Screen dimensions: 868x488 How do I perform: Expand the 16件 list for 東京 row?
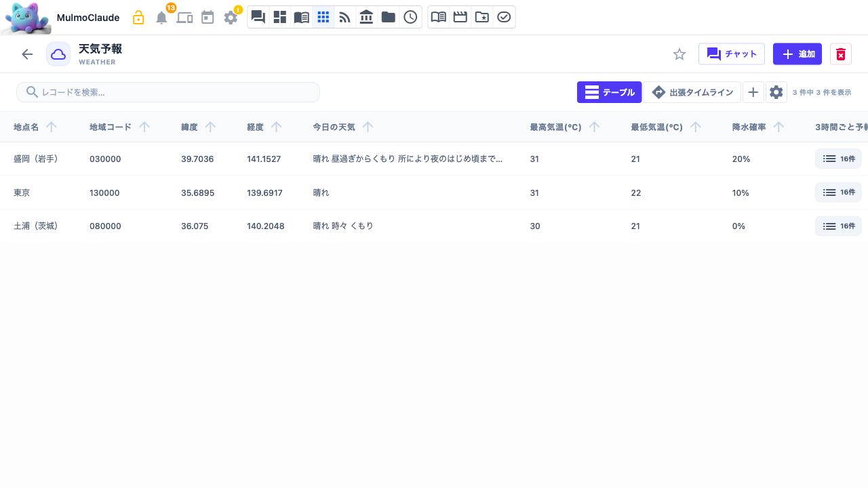838,192
